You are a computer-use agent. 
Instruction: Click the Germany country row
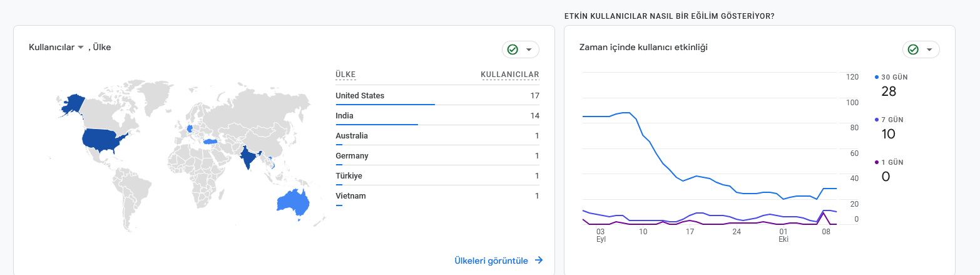click(437, 155)
